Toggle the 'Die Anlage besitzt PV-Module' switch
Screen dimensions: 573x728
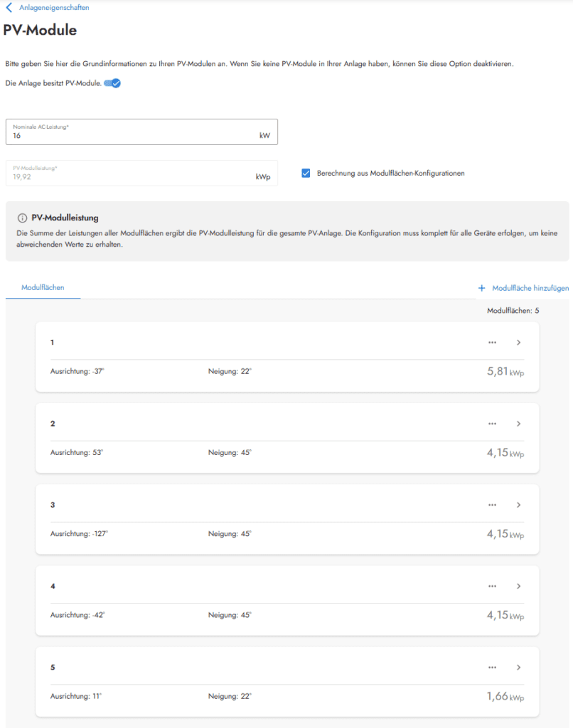point(112,83)
